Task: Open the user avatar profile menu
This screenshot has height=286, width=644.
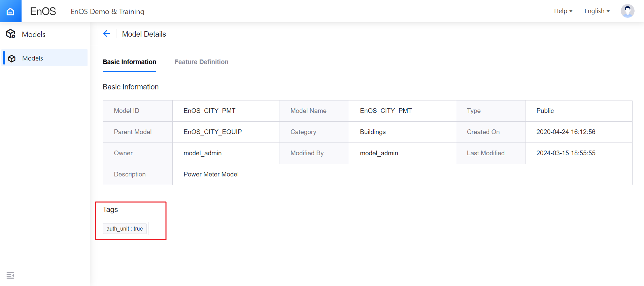Action: pos(627,11)
